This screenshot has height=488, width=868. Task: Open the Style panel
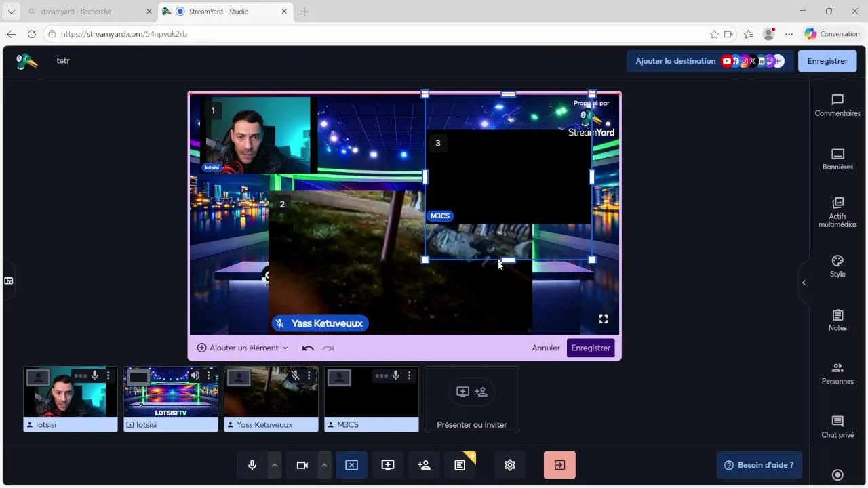837,266
